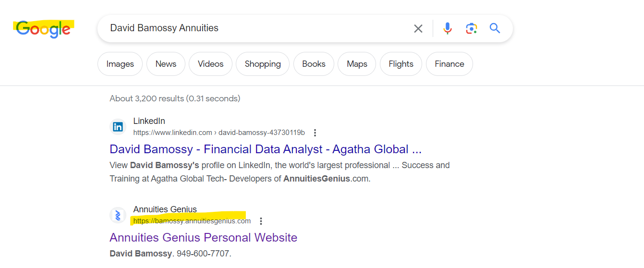This screenshot has height=268, width=644.
Task: Open three-dot menu beside Annuities Genius URL
Action: click(x=261, y=221)
